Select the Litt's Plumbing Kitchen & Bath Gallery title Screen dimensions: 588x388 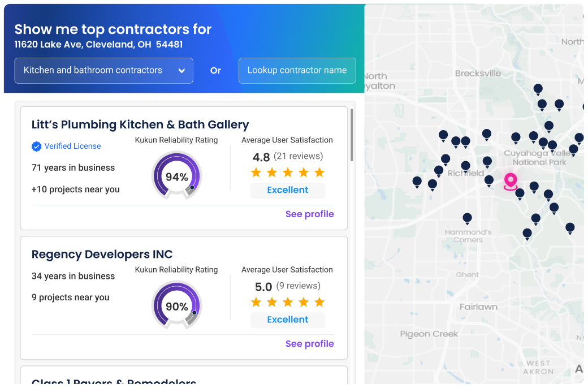point(140,124)
